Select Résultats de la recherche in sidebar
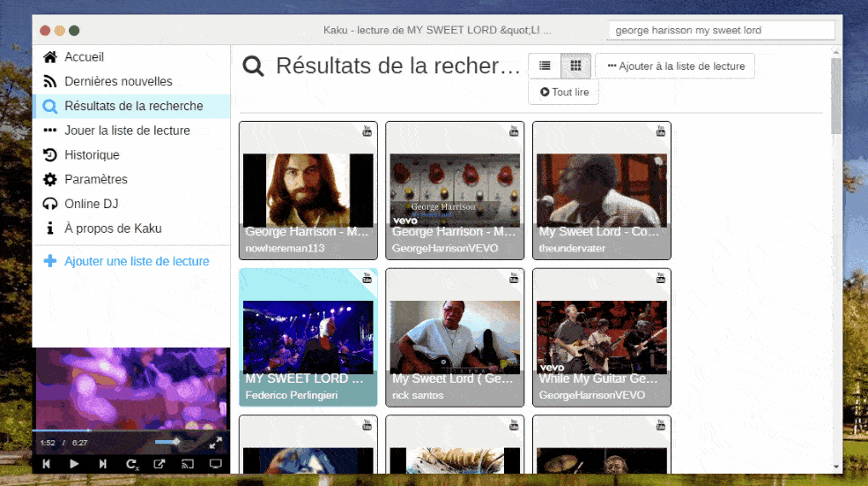 (x=131, y=106)
